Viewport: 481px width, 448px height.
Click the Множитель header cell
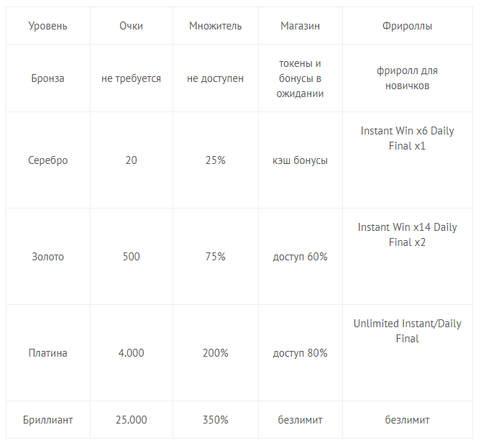click(215, 26)
